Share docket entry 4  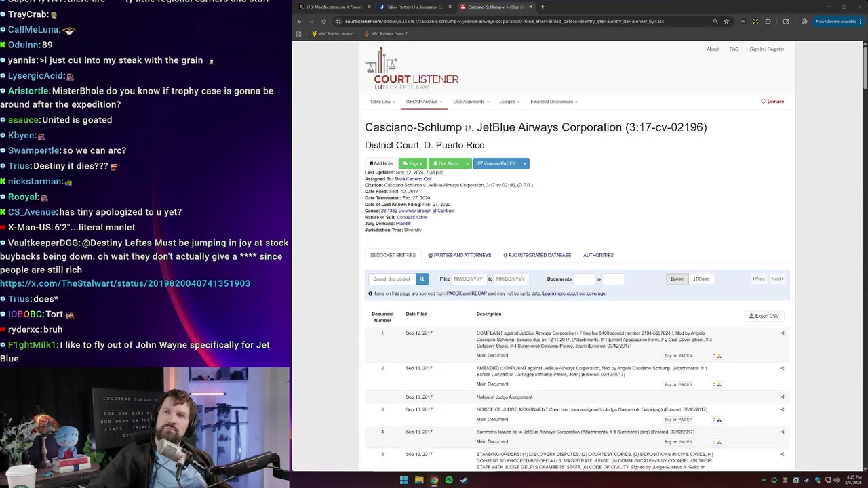782,432
